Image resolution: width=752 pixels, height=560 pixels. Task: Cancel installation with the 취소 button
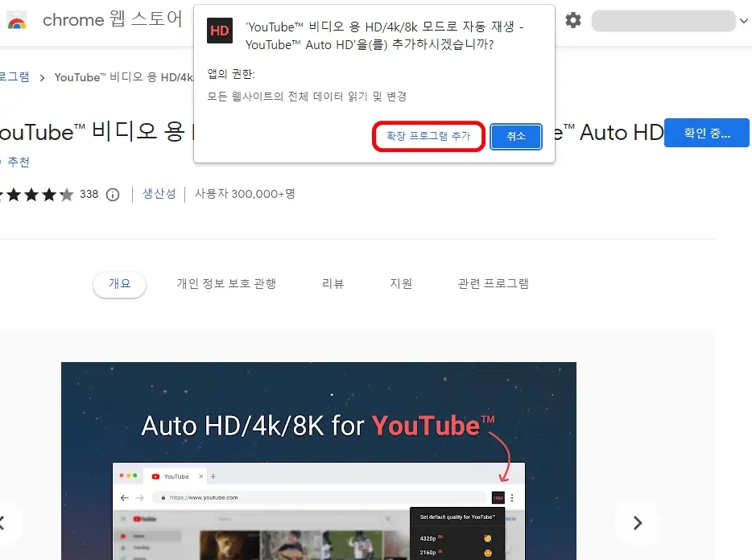515,136
